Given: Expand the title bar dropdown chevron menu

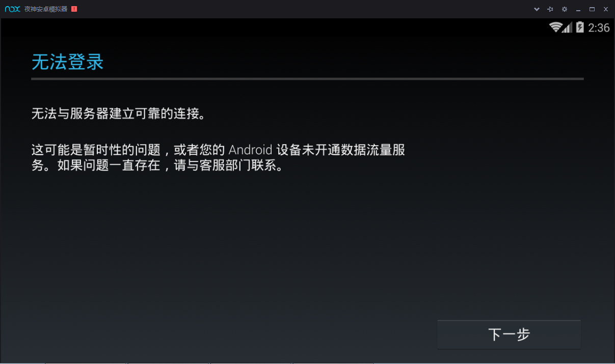Looking at the screenshot, I should point(537,9).
